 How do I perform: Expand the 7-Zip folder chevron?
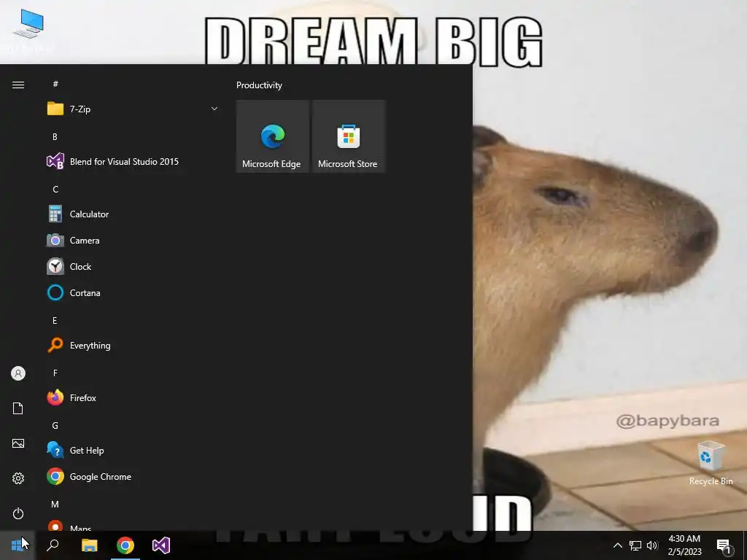pos(214,109)
